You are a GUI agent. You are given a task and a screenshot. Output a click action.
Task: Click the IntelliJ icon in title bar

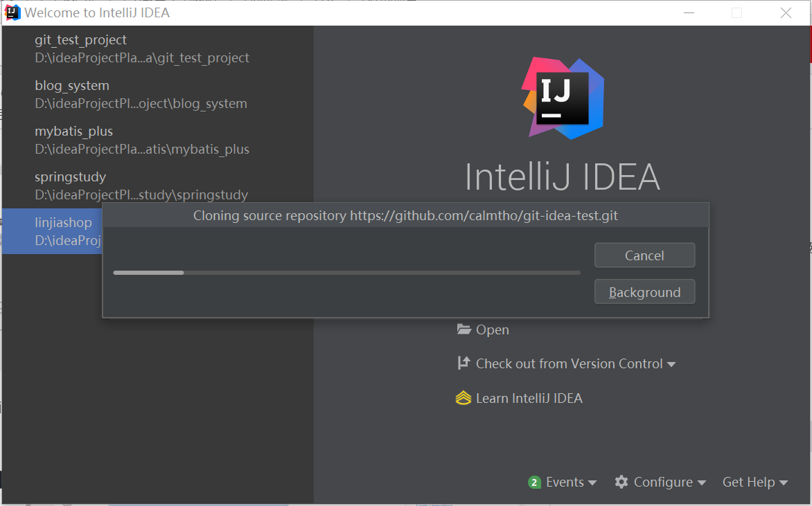(x=11, y=12)
